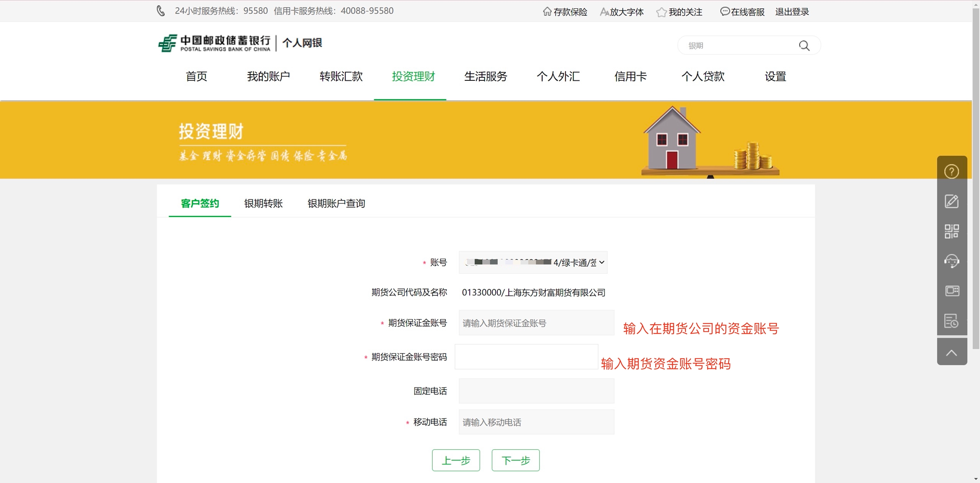980x483 pixels.
Task: Click the 个人网银 header text
Action: coord(302,43)
